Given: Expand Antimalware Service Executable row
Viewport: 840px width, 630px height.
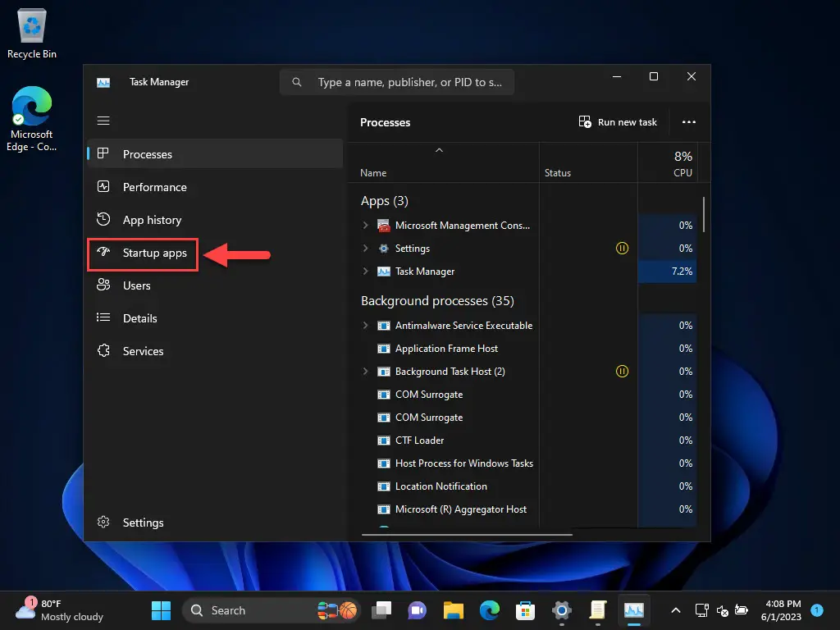Looking at the screenshot, I should tap(365, 325).
